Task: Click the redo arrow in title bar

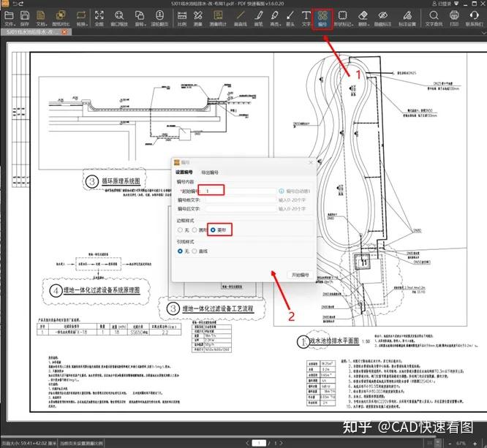Action: pos(20,4)
